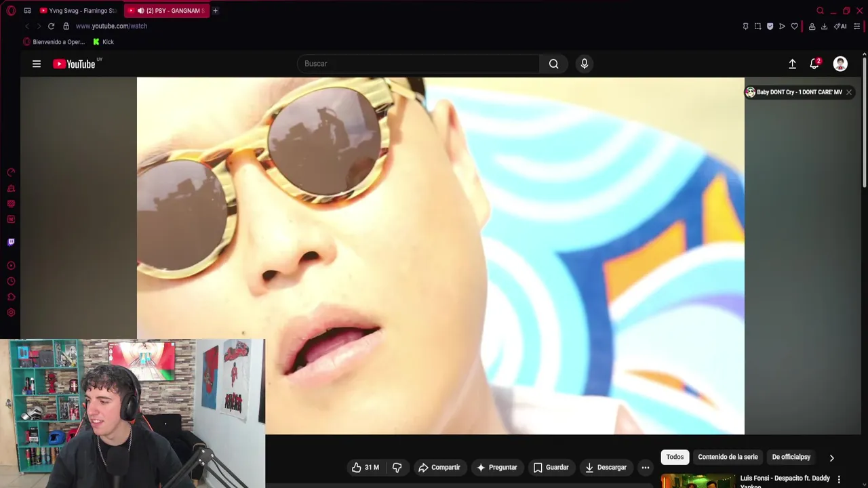Submit search with the magnifier button
The width and height of the screenshot is (868, 488).
pos(554,64)
